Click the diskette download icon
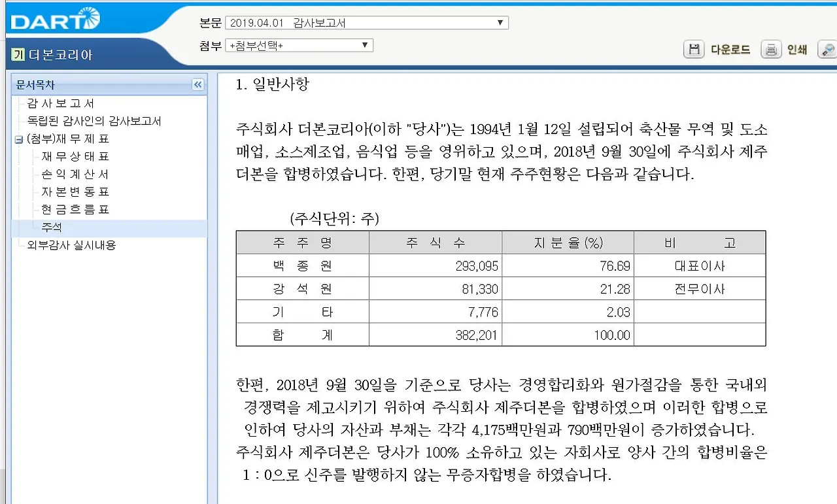The image size is (837, 504). (x=694, y=49)
